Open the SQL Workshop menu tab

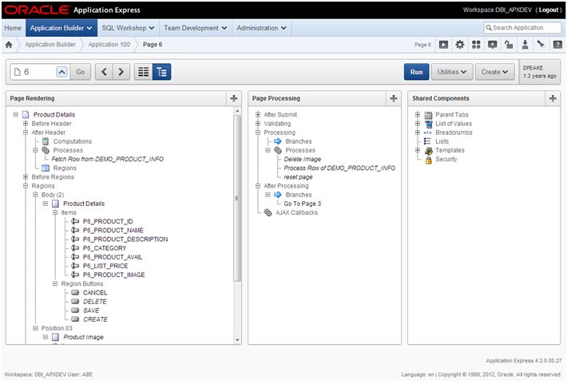[x=128, y=28]
